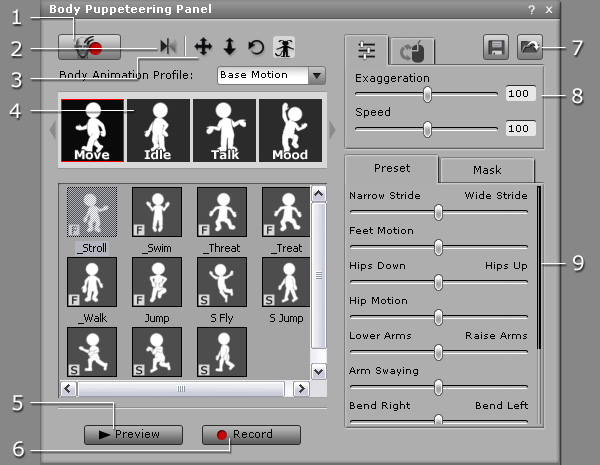This screenshot has width=600, height=465.
Task: Click the motion list vertical scrollbar thumb
Action: click(x=319, y=275)
